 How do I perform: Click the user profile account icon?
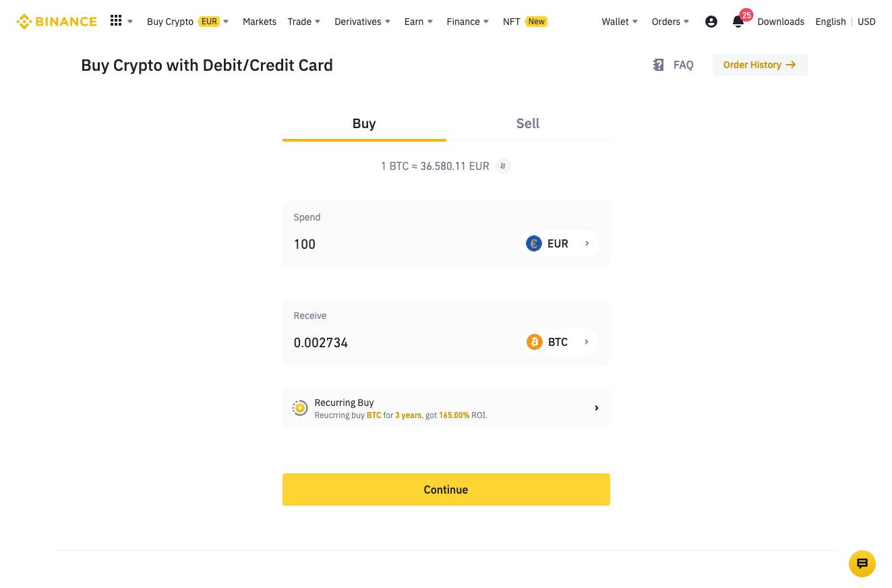coord(711,22)
